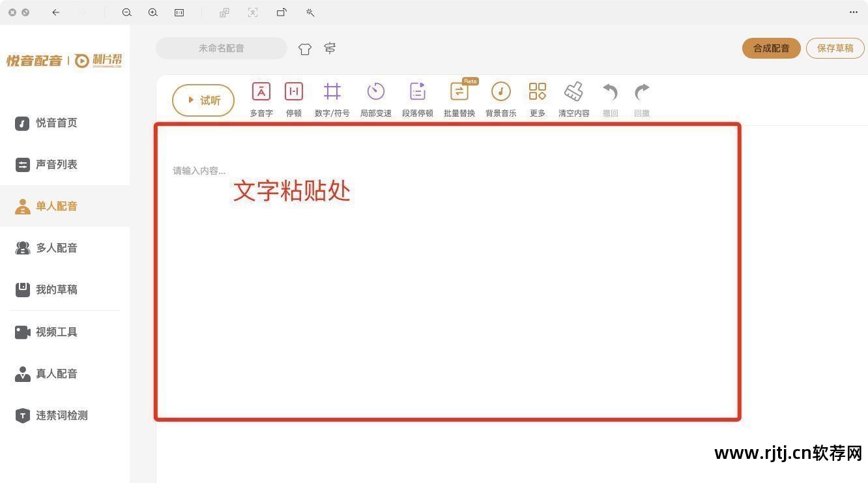Select the 停顿 pause tool
This screenshot has height=483, width=868.
294,99
